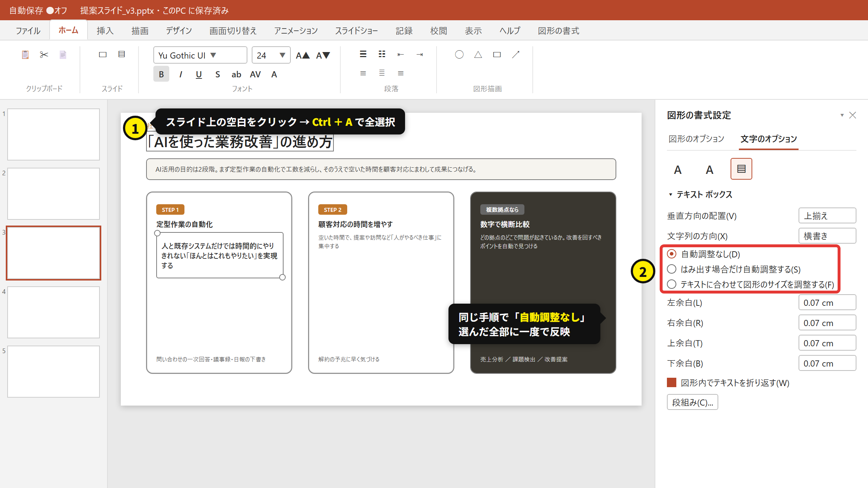This screenshot has height=488, width=868.
Task: Insert an ellipse shape
Action: coord(459,55)
